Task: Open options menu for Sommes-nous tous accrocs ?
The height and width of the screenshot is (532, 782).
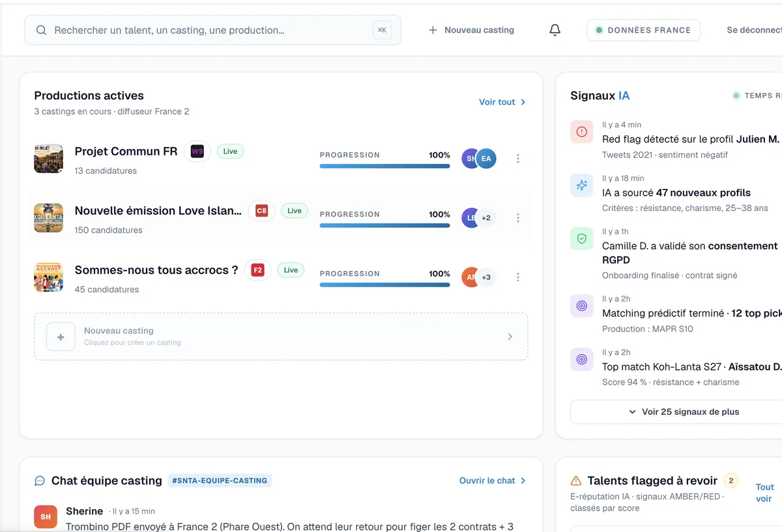Action: (518, 277)
